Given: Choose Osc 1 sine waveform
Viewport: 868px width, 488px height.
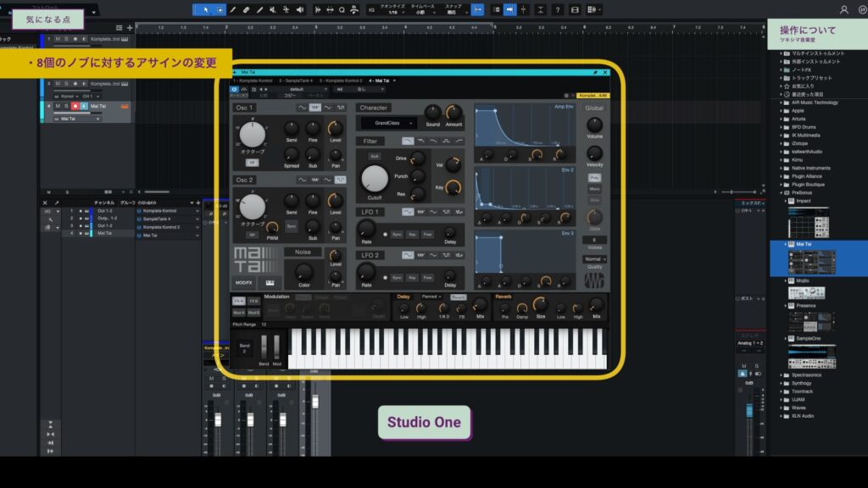Looking at the screenshot, I should [302, 108].
